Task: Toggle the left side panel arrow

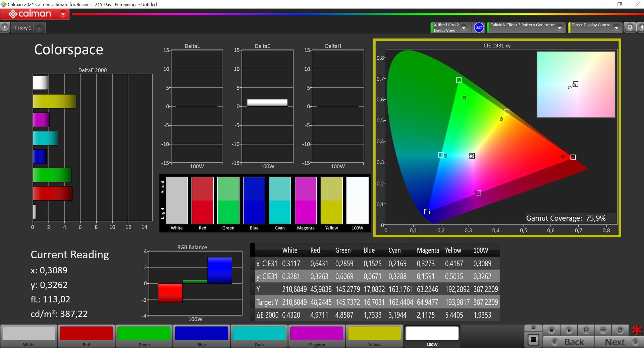Action: point(5,27)
